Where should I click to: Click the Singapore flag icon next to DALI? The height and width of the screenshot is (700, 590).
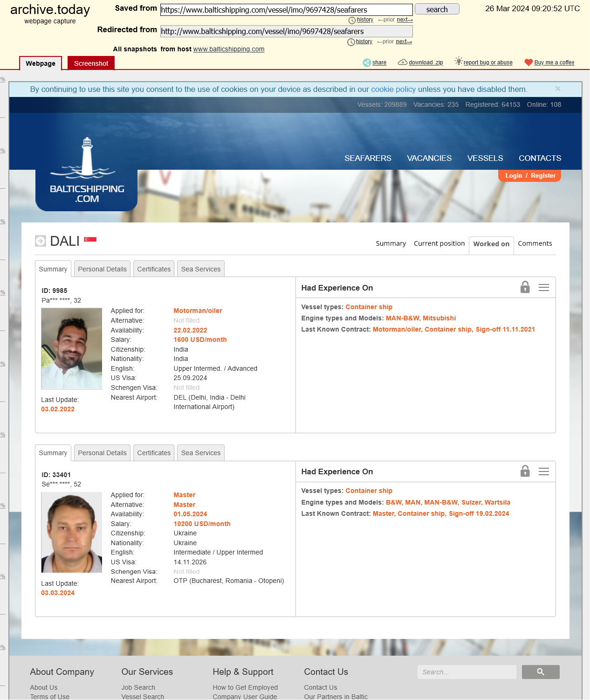click(x=90, y=239)
